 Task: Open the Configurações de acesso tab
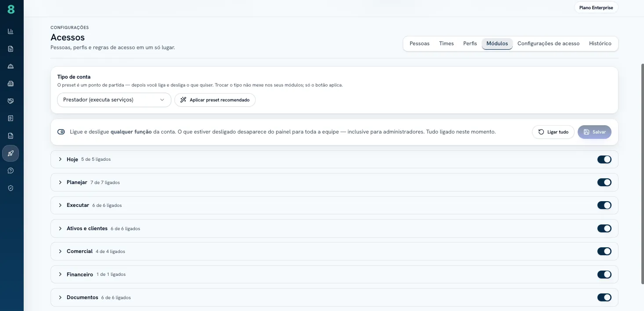[548, 43]
